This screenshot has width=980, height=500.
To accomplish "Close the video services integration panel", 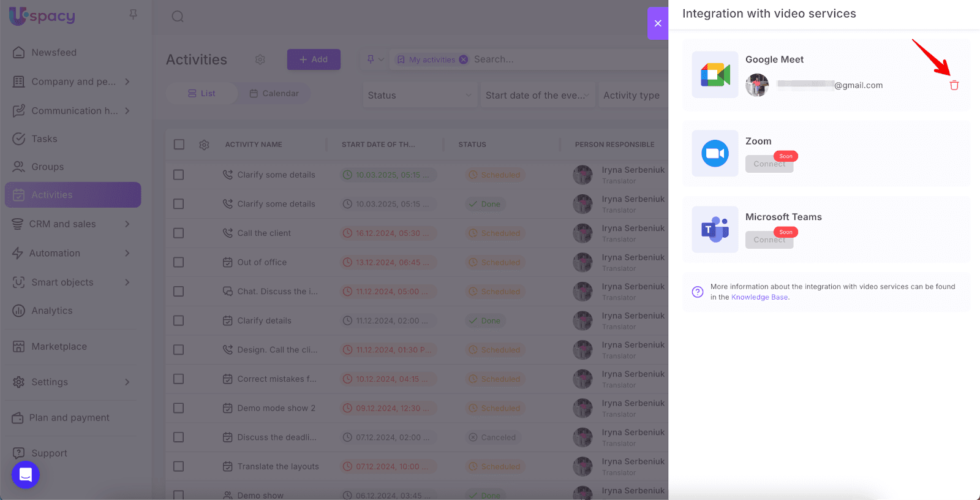I will point(658,23).
